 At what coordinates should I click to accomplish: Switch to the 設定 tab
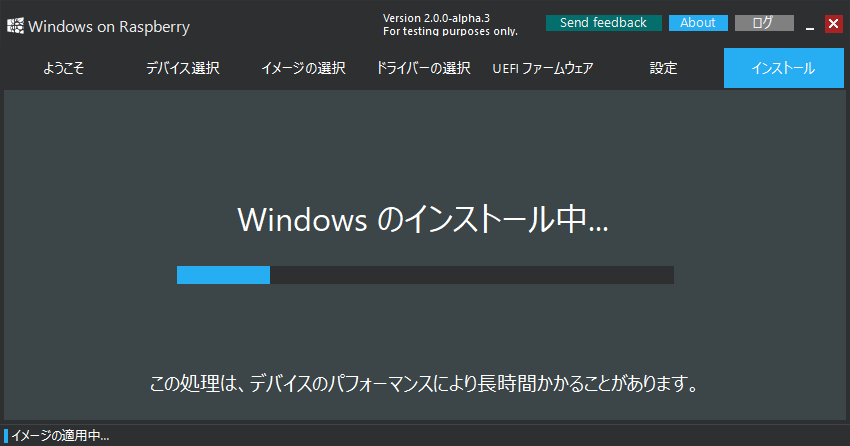[x=663, y=68]
